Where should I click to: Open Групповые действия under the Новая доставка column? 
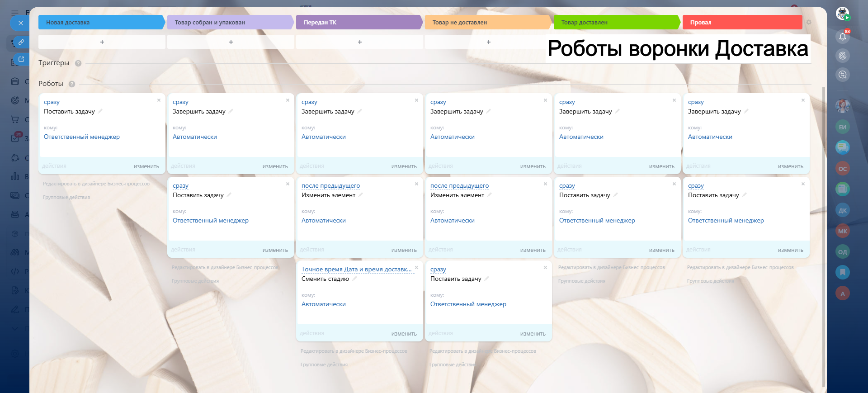pos(66,197)
